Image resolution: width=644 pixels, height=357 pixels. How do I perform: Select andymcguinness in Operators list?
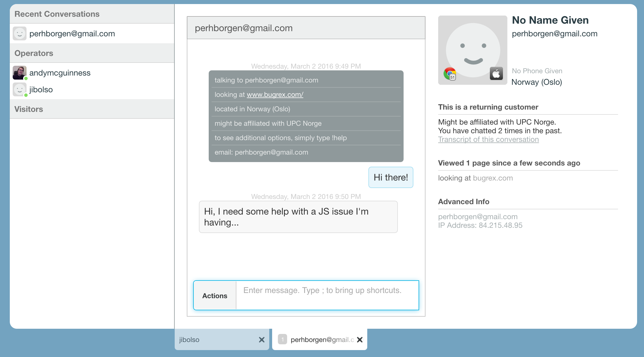60,73
